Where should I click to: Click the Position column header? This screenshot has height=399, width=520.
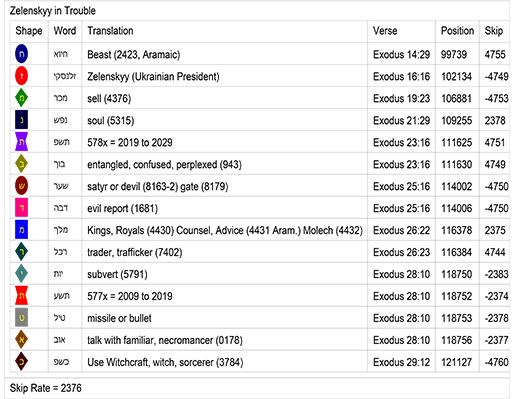pos(457,31)
